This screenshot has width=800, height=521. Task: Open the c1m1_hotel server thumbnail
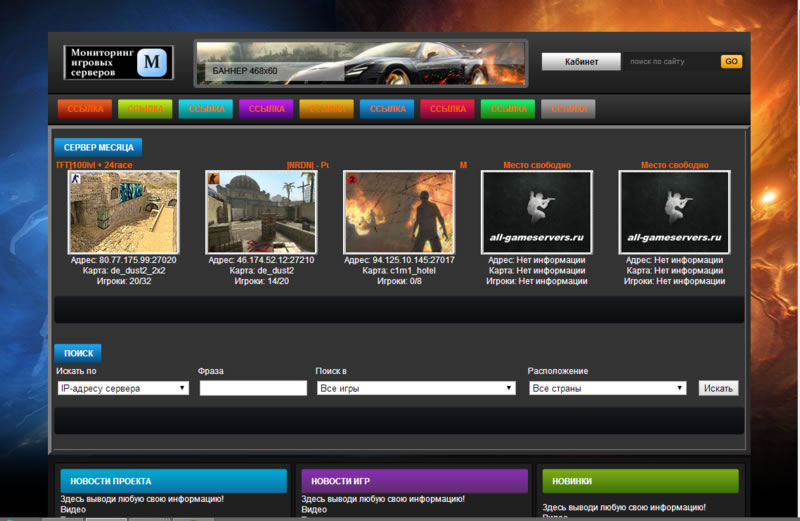[399, 212]
